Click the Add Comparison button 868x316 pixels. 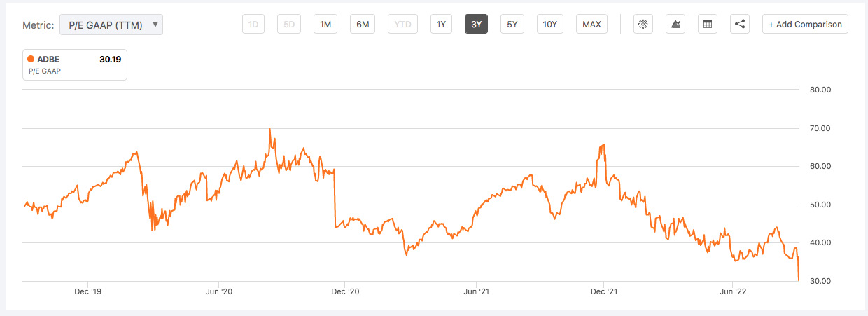click(x=805, y=25)
